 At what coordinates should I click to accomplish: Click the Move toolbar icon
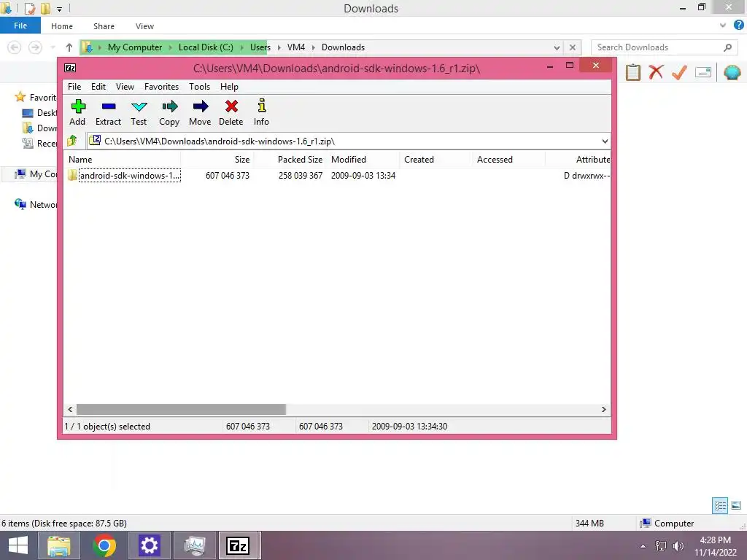click(200, 112)
